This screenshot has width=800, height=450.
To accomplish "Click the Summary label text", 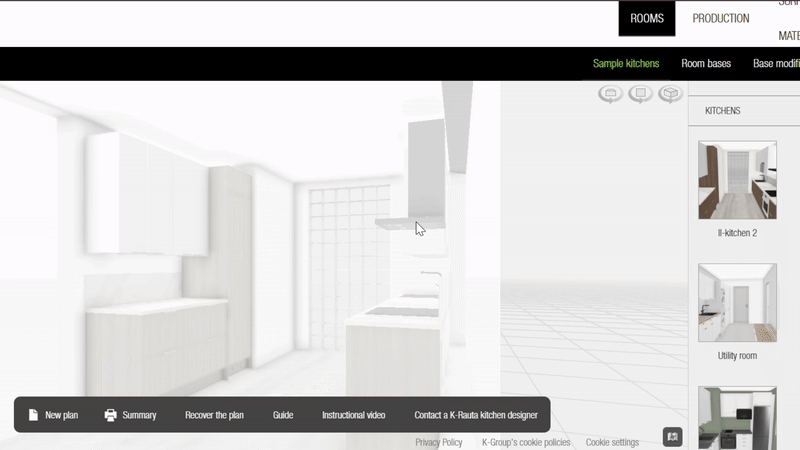I will tap(139, 415).
